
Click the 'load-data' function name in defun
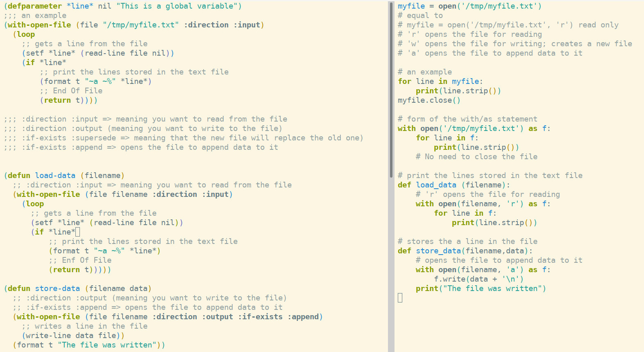pyautogui.click(x=55, y=176)
